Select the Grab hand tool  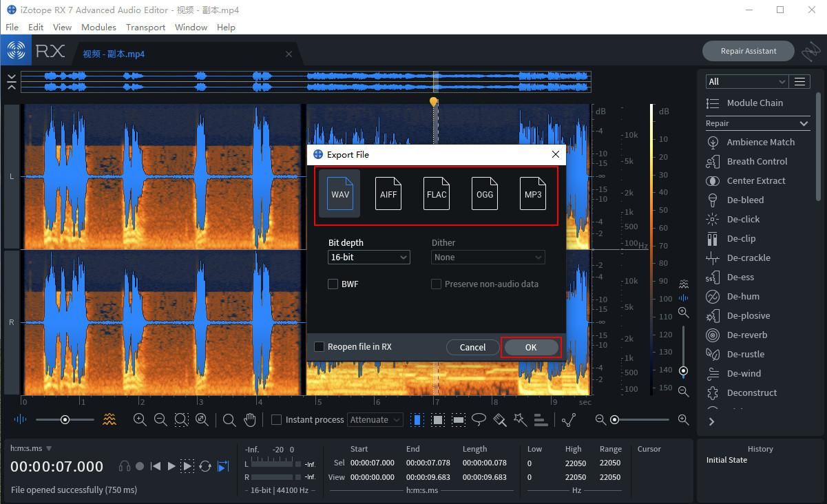[250, 419]
